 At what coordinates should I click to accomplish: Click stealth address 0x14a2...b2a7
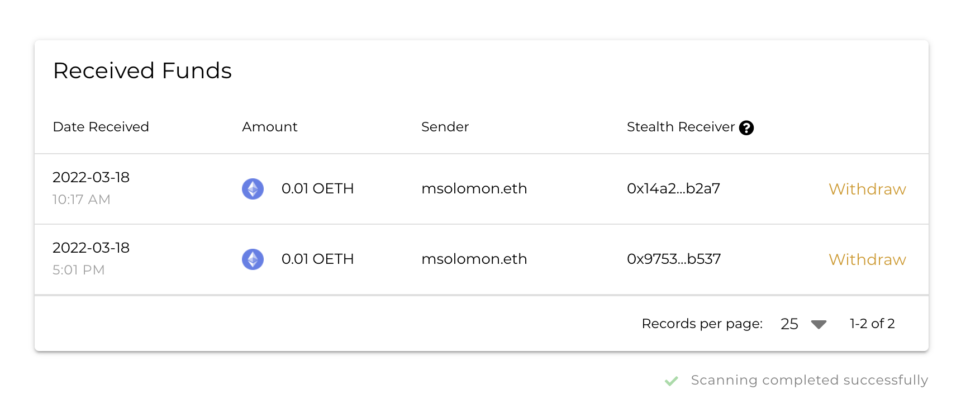point(673,188)
